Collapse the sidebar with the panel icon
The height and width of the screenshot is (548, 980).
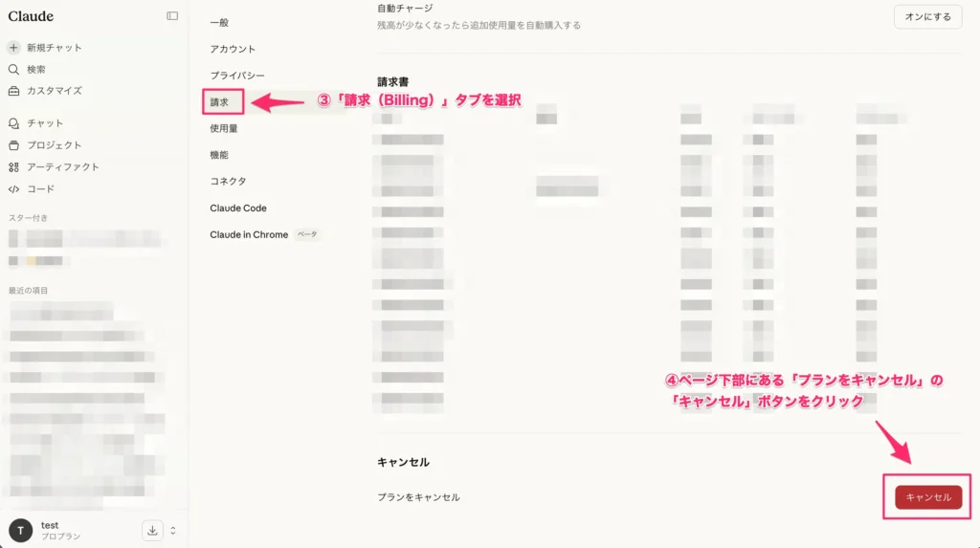point(172,16)
